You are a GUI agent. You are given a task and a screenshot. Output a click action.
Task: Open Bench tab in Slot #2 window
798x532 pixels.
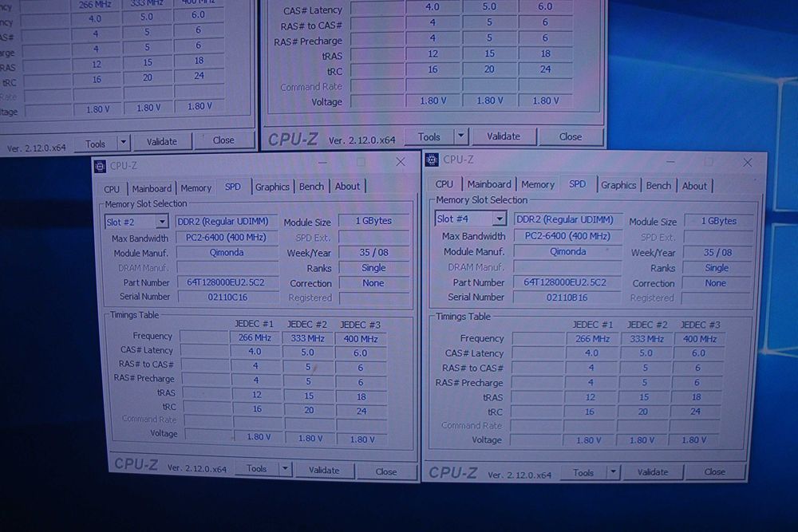coord(311,186)
